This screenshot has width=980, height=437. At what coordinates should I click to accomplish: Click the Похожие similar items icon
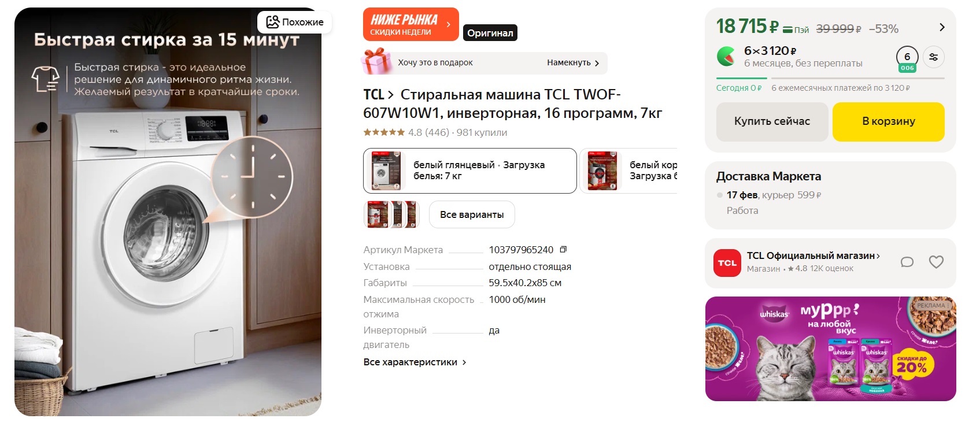[273, 22]
